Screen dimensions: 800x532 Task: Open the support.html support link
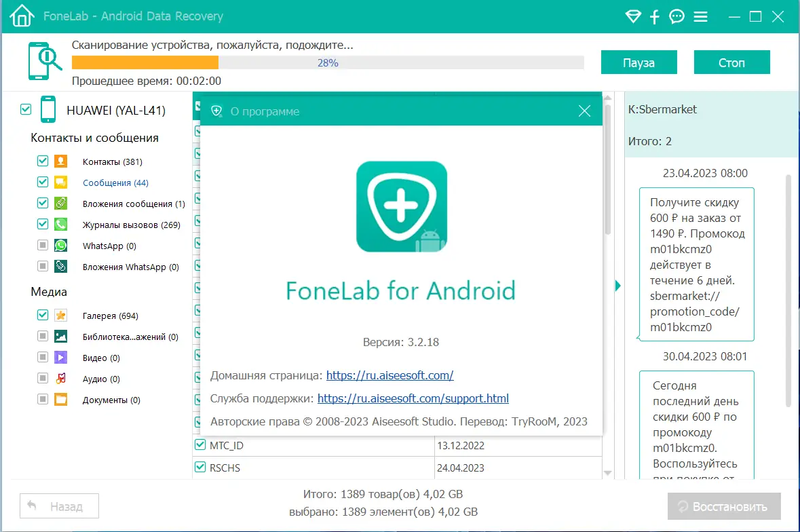point(413,398)
